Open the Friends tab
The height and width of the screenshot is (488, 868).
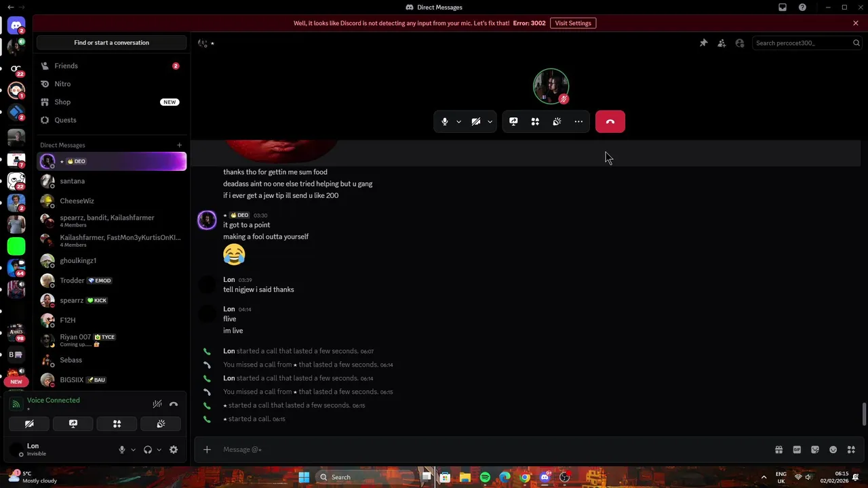[111, 66]
